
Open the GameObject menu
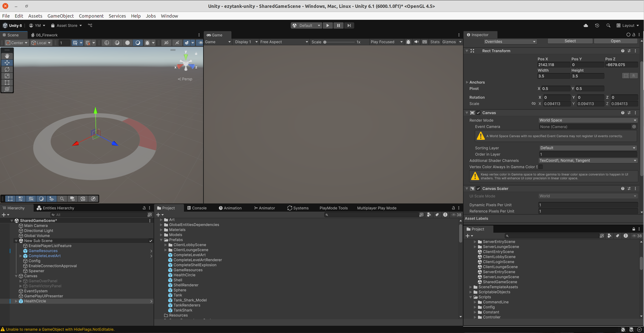61,16
